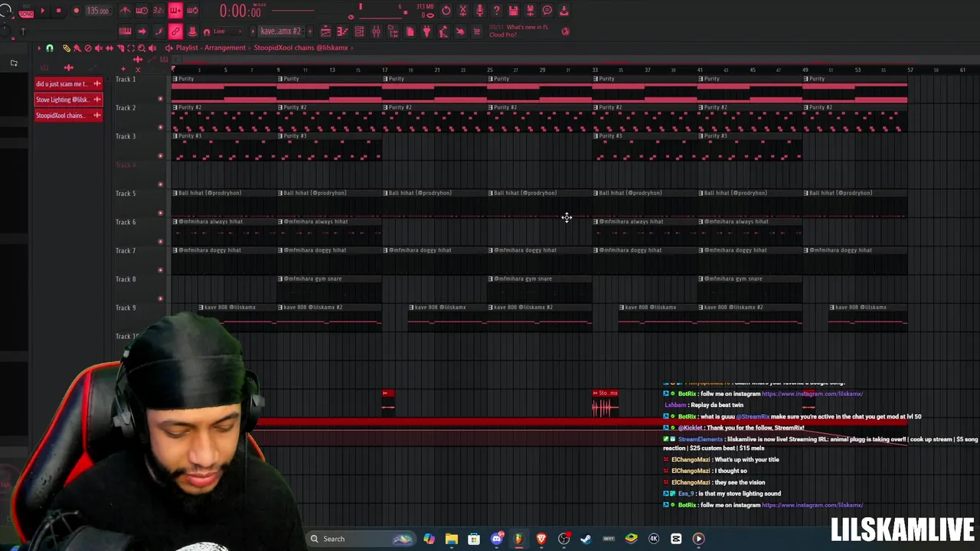Mute Track 5 using its dot
Viewport: 980px width, 551px height.
pos(160,213)
